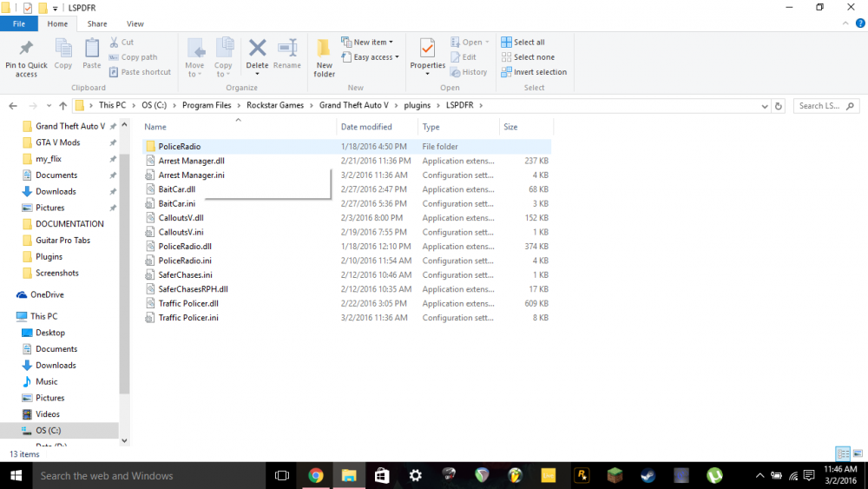
Task: Open Task View on the taskbar
Action: point(282,476)
